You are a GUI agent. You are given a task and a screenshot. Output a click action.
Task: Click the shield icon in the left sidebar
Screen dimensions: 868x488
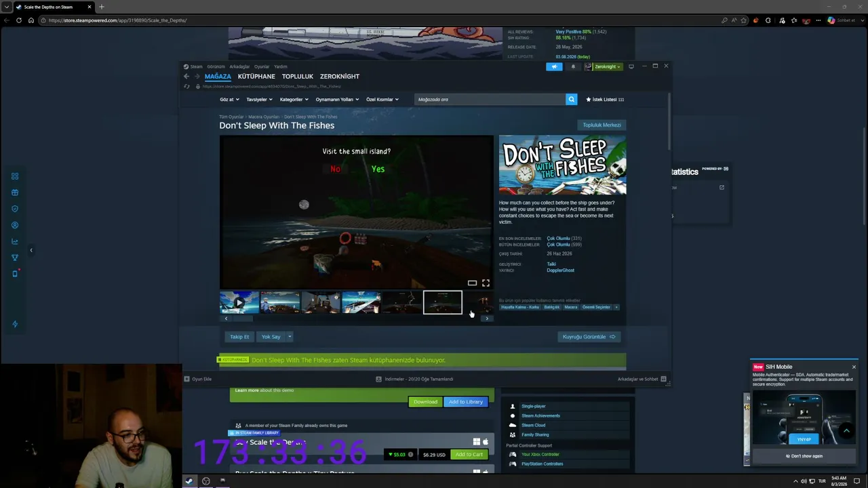(15, 209)
